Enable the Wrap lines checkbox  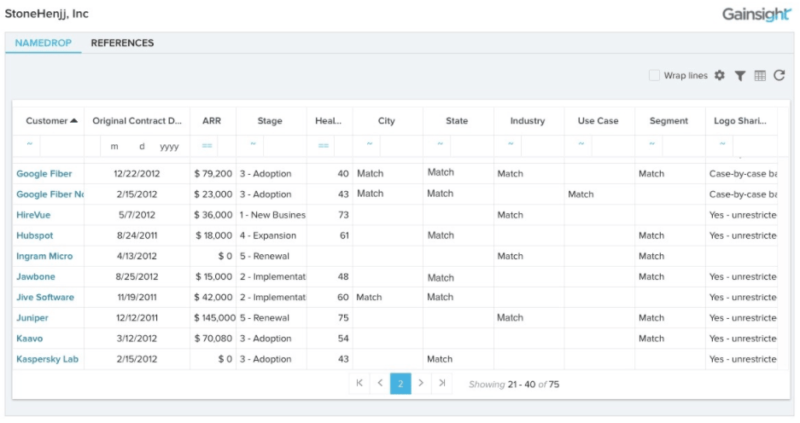[654, 76]
